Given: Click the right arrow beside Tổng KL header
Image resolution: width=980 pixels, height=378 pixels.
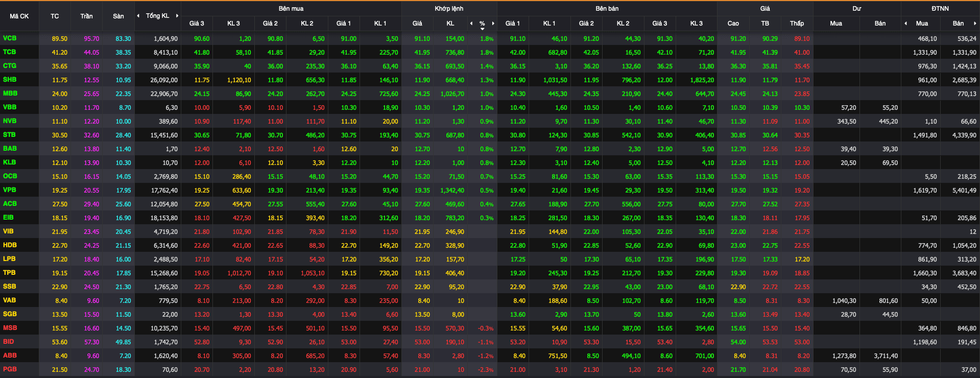Looking at the screenshot, I should point(177,16).
